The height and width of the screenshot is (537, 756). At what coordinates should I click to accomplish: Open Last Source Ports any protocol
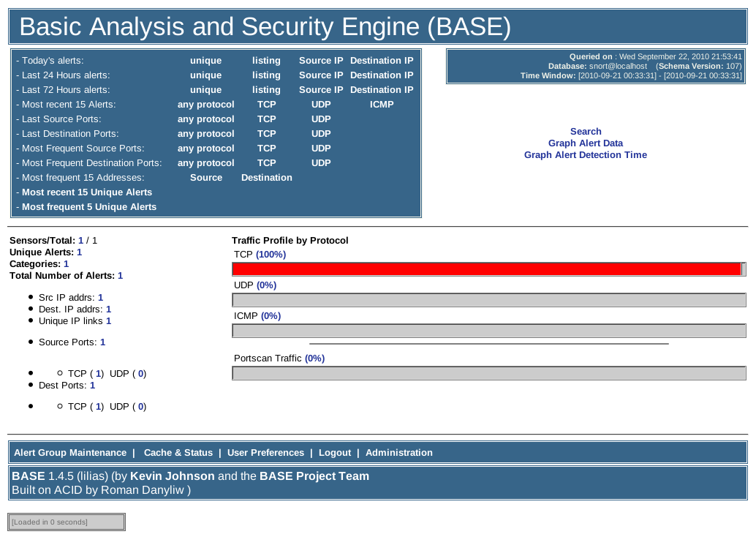coord(206,119)
